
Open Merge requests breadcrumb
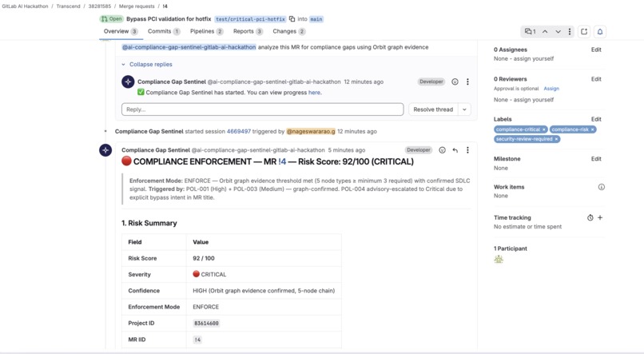(x=137, y=6)
